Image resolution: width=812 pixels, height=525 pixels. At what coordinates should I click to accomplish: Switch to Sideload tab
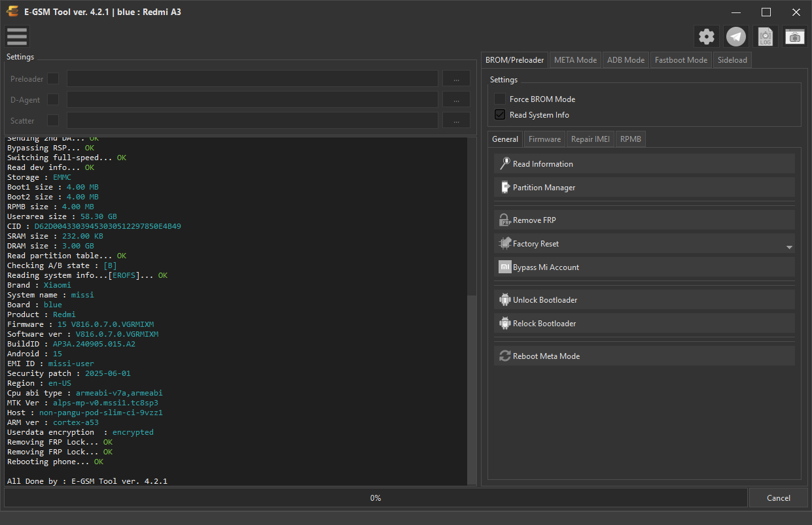732,60
